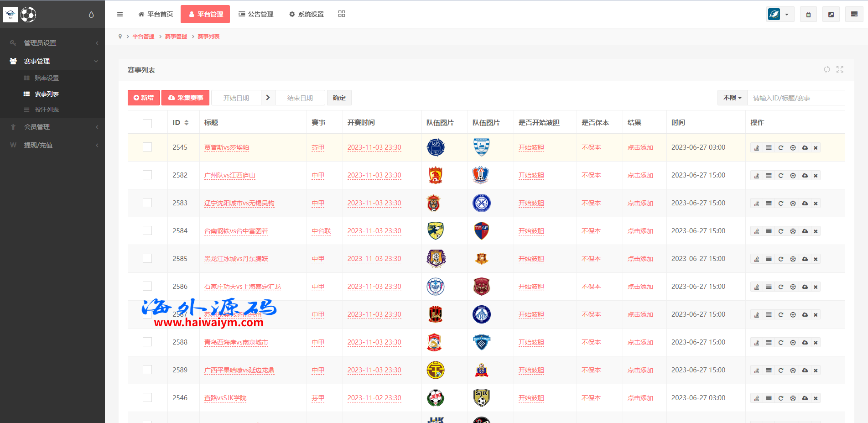Click the reload arrow icon for row 2584
The height and width of the screenshot is (423, 868).
[781, 231]
